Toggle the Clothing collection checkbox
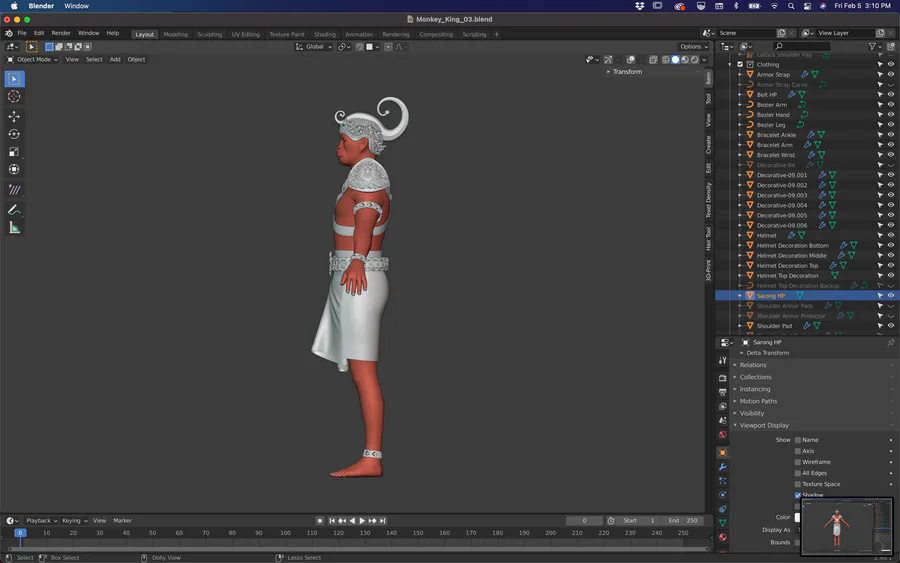Screen dimensions: 900x563 click(x=740, y=65)
